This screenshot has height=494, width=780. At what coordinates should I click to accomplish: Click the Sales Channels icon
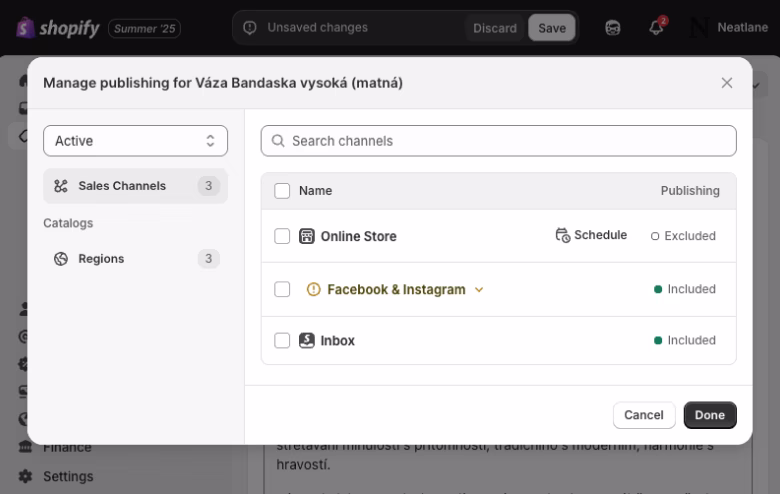61,186
